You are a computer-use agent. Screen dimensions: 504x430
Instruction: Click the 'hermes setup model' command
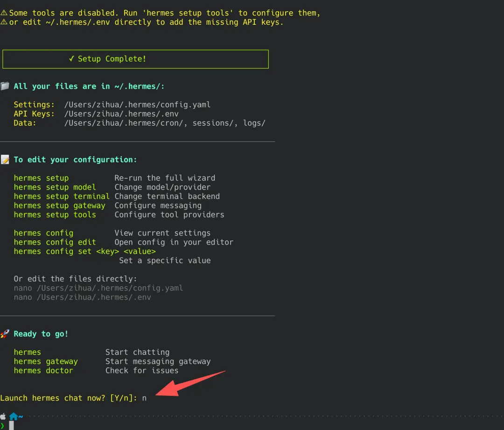click(55, 187)
